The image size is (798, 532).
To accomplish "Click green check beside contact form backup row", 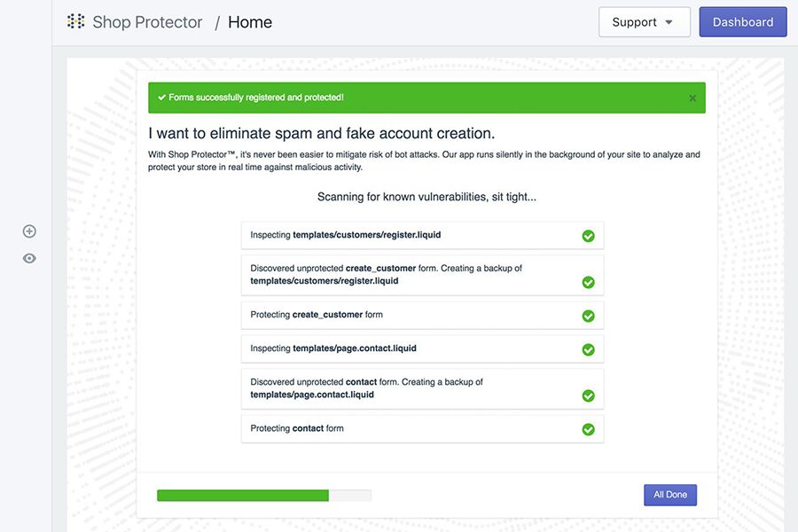I will (589, 395).
